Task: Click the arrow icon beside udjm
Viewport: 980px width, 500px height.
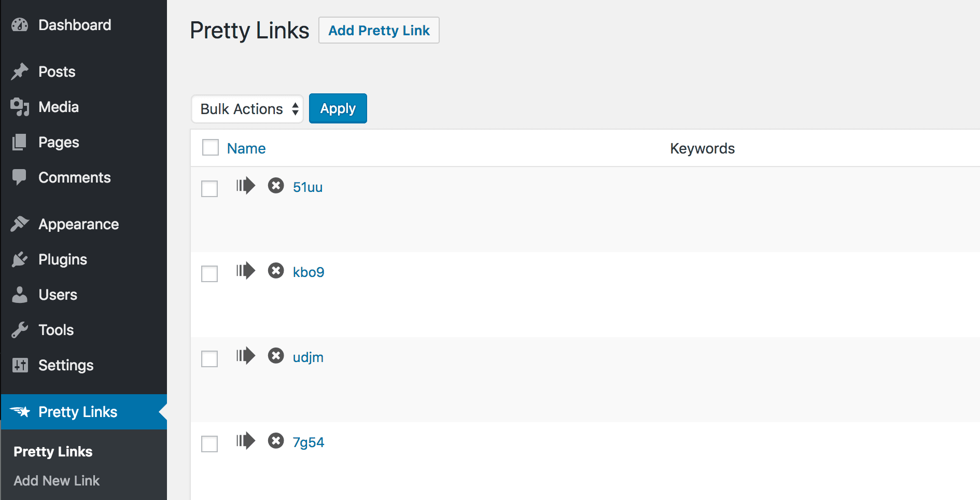Action: (246, 356)
